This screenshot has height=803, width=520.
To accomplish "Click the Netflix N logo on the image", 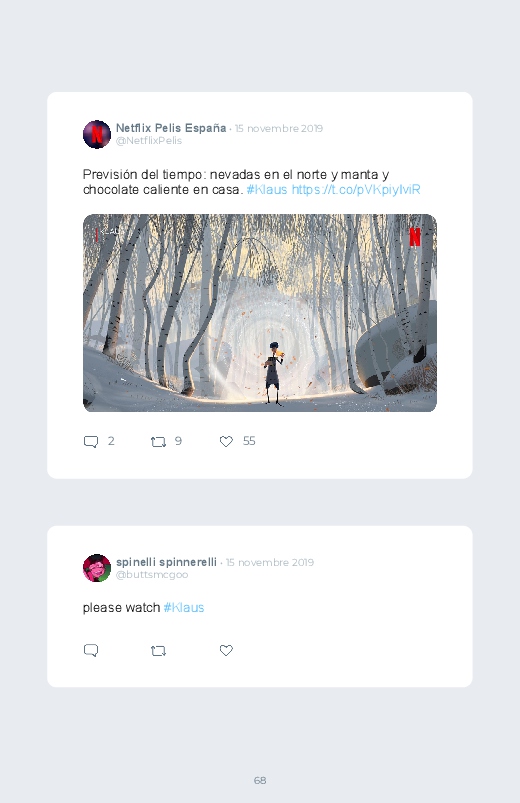I will 415,237.
